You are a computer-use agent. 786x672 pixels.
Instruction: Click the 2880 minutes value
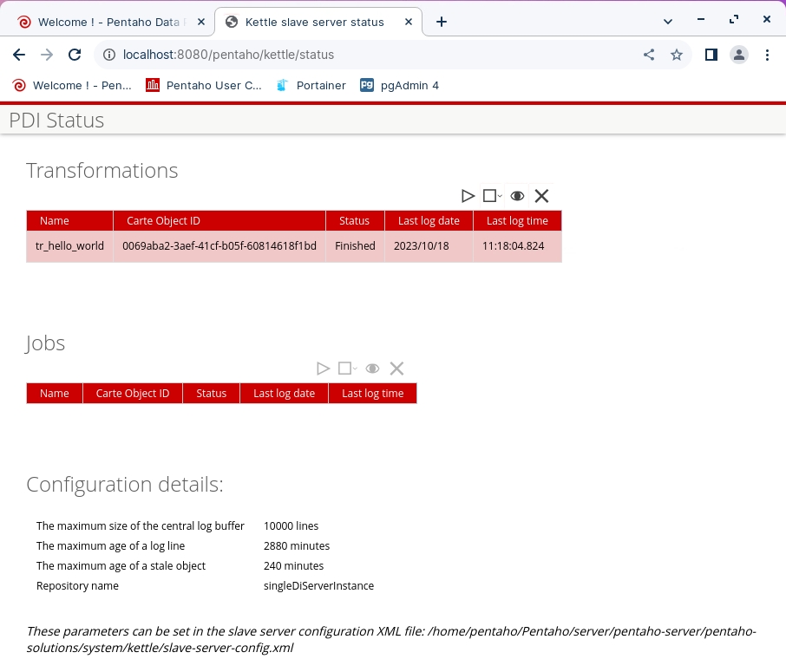(x=297, y=546)
